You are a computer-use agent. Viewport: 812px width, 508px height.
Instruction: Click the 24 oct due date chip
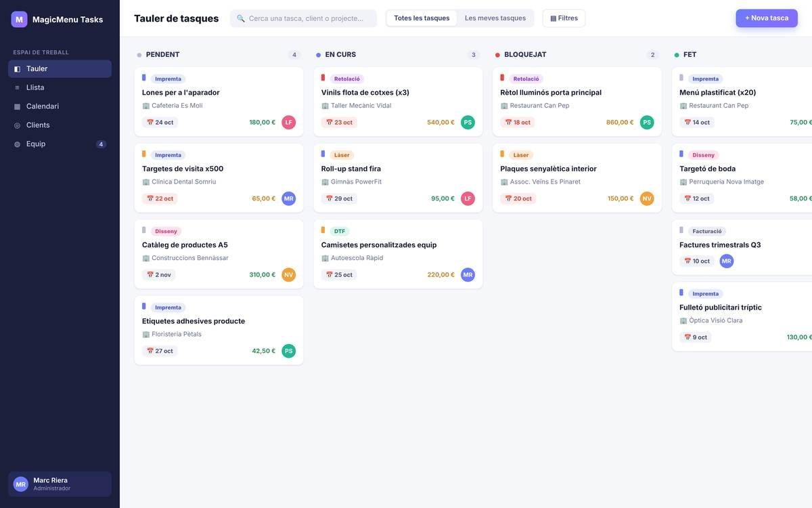(x=160, y=123)
